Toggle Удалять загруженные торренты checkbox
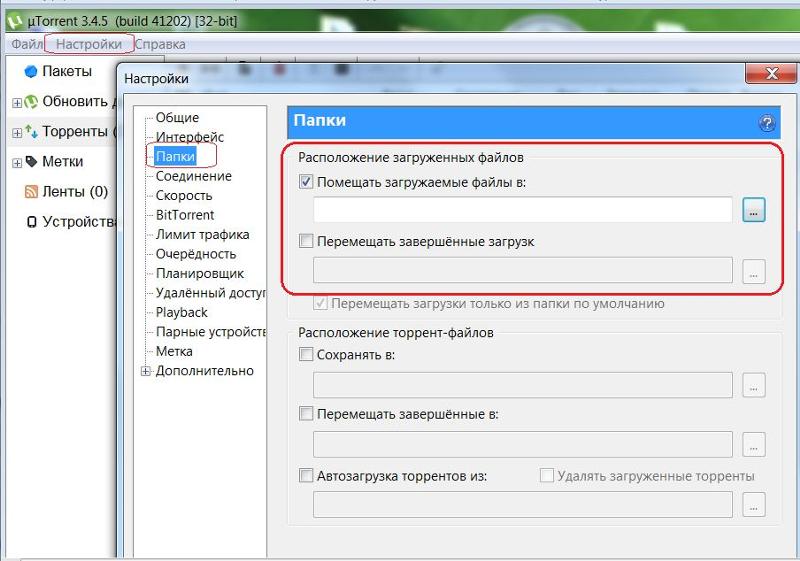This screenshot has width=800, height=561. [x=546, y=476]
